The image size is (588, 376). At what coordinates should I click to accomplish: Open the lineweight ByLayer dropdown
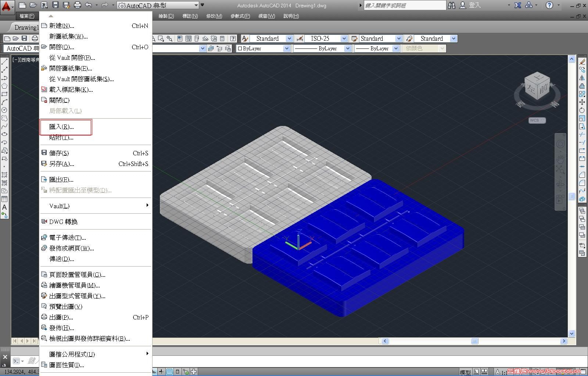(396, 48)
